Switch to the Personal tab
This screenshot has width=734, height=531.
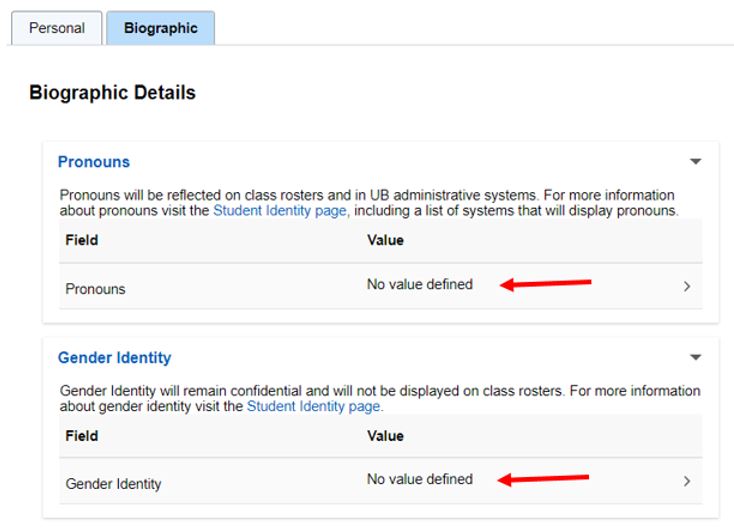tap(56, 28)
